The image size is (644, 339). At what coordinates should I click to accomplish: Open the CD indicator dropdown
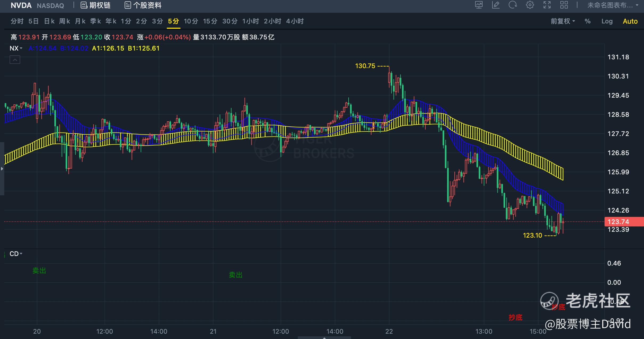tap(16, 254)
